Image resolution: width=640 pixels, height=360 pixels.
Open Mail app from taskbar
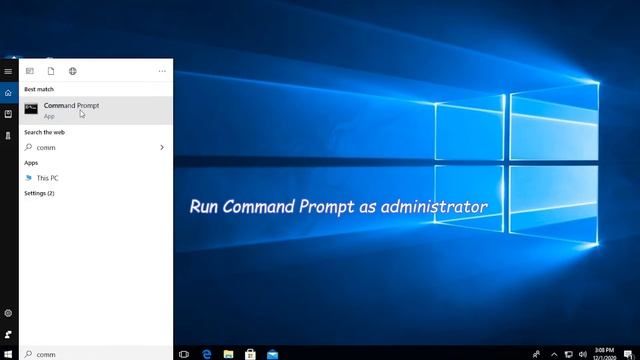(x=272, y=354)
